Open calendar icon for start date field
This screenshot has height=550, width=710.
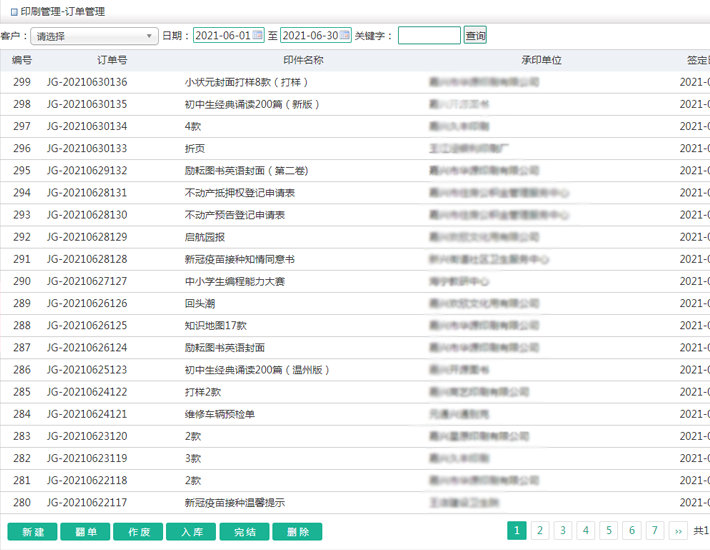258,36
